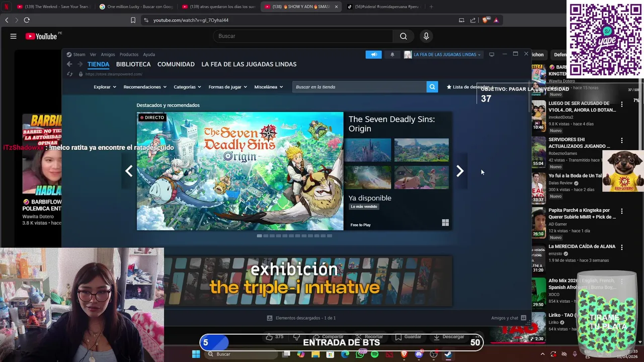Expand Explorar dropdown in Steam store
The height and width of the screenshot is (362, 644).
pos(105,87)
